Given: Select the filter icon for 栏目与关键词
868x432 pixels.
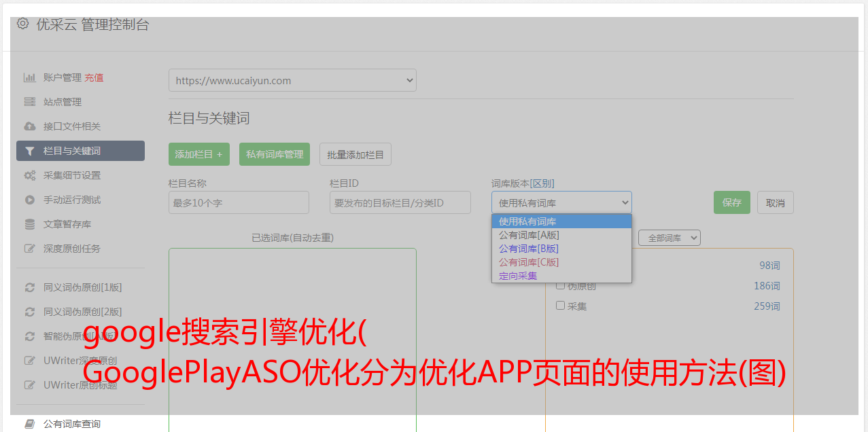Looking at the screenshot, I should pos(30,151).
